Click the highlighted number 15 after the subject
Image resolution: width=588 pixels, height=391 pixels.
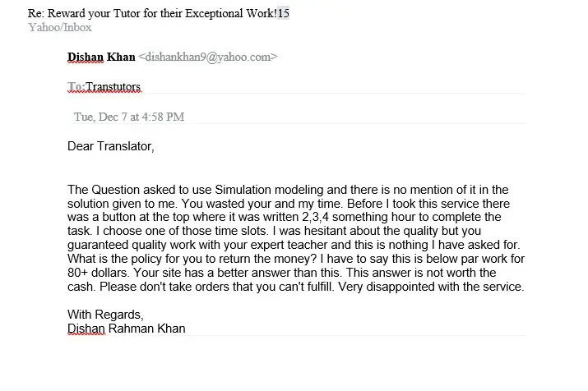coord(283,13)
